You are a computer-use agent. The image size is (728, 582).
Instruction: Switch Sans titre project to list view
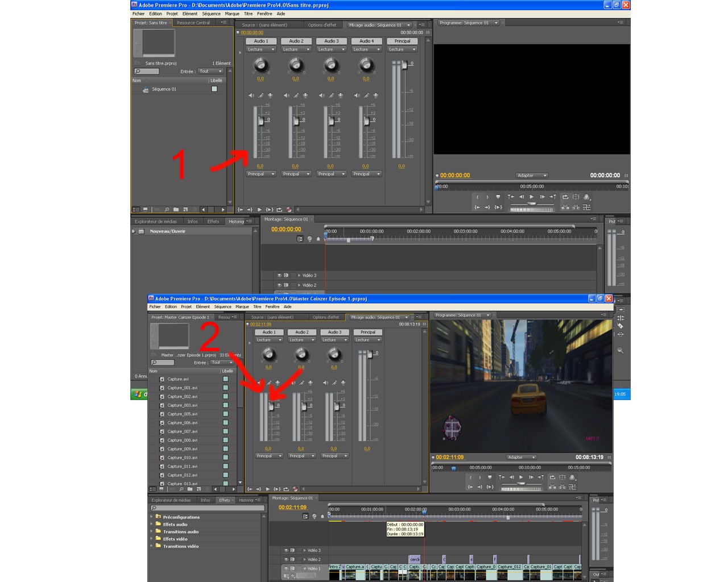[136, 210]
